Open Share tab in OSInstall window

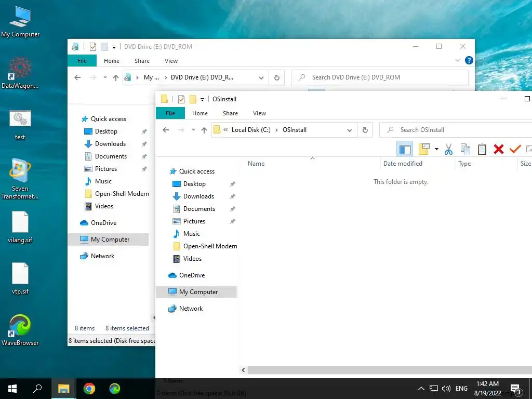click(230, 113)
